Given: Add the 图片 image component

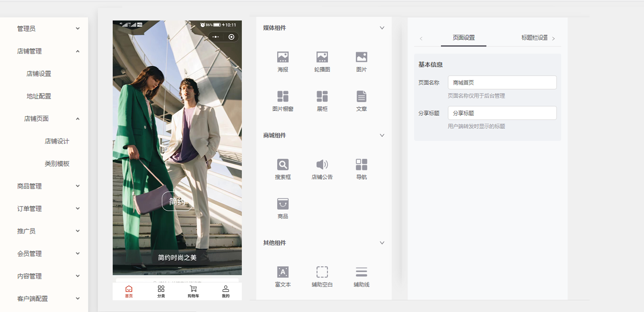Looking at the screenshot, I should (361, 62).
